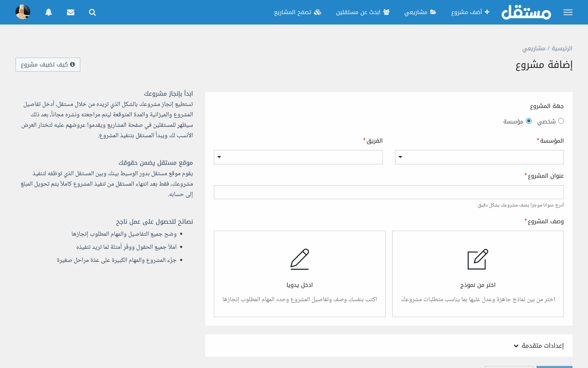Select the شخصي radio option

point(561,121)
